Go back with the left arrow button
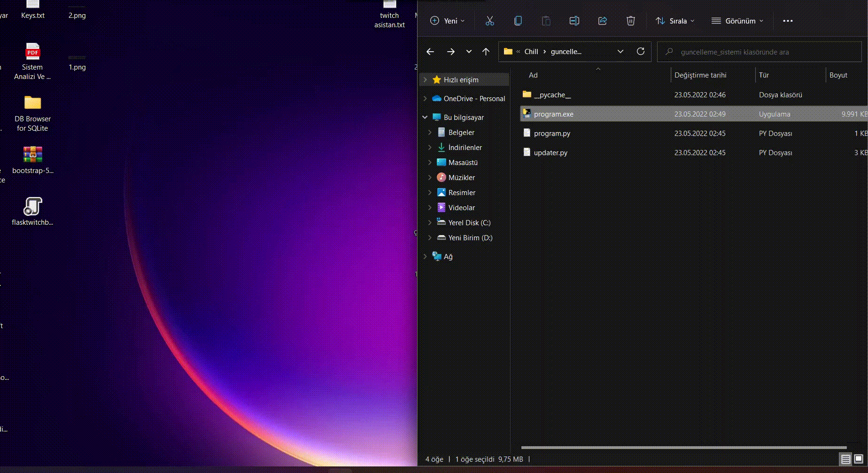Viewport: 868px width, 473px height. pyautogui.click(x=430, y=52)
